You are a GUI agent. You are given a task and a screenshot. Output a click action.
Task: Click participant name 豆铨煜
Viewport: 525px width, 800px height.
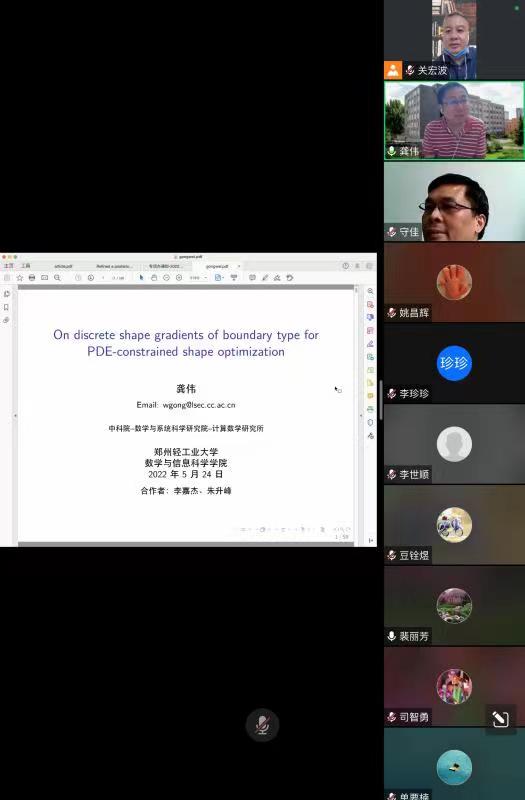pos(414,555)
